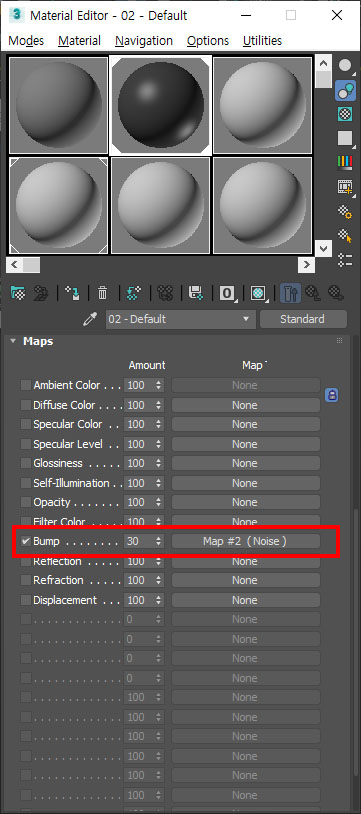Click the Go to Parent icon

[x=313, y=293]
